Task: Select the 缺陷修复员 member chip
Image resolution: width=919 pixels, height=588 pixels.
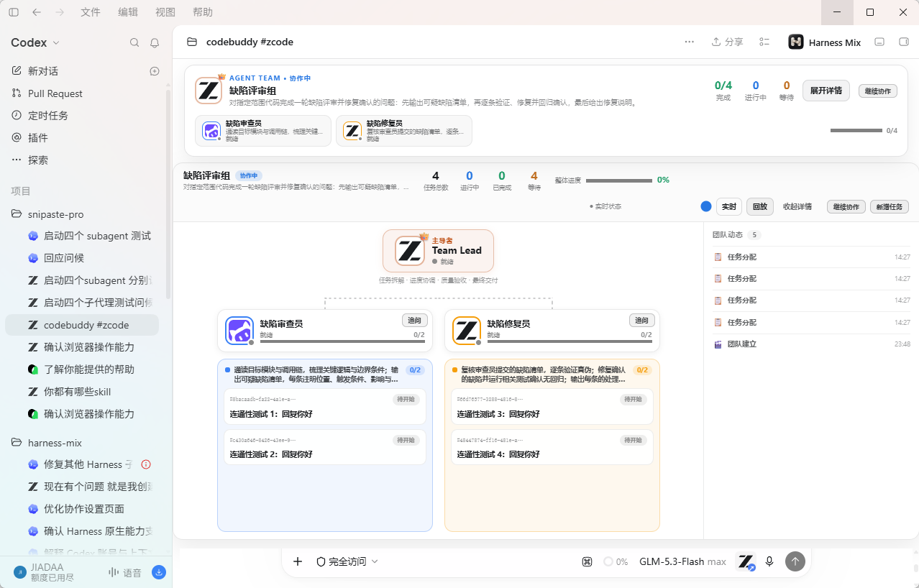Action: click(404, 131)
